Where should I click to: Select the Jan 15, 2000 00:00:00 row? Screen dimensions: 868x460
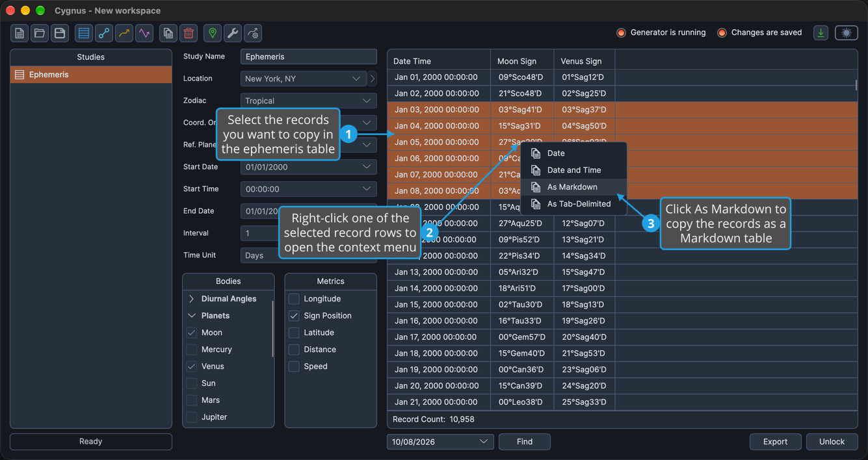coord(622,305)
